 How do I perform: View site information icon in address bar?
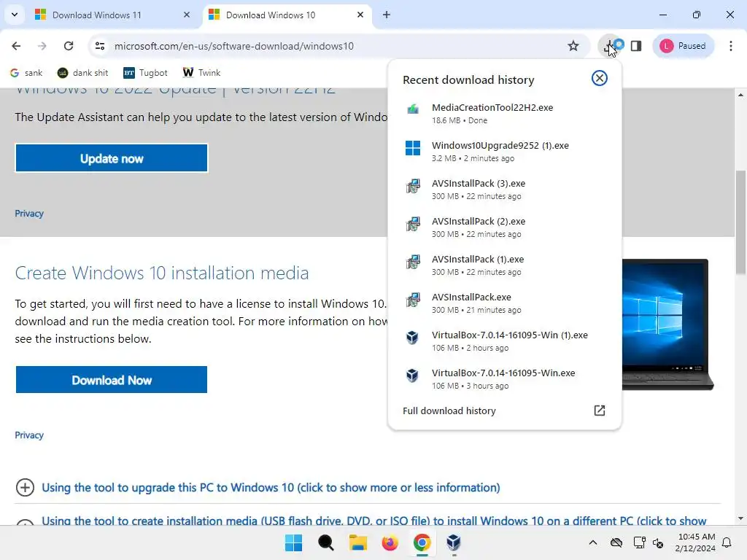[100, 46]
